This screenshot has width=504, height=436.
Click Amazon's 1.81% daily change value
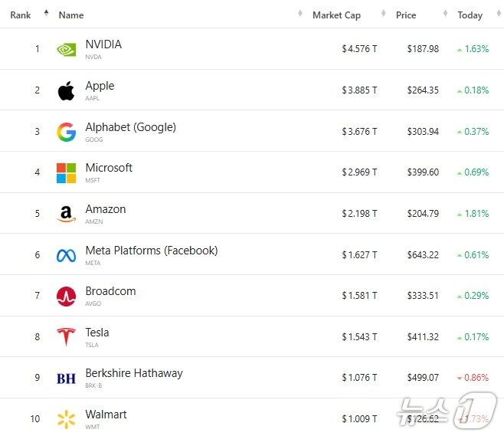point(476,214)
